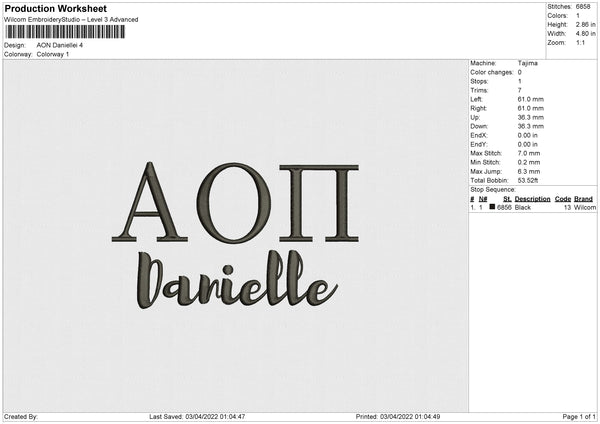Click the 'Page 1 of 1' indicator
600x424 pixels.
point(579,417)
